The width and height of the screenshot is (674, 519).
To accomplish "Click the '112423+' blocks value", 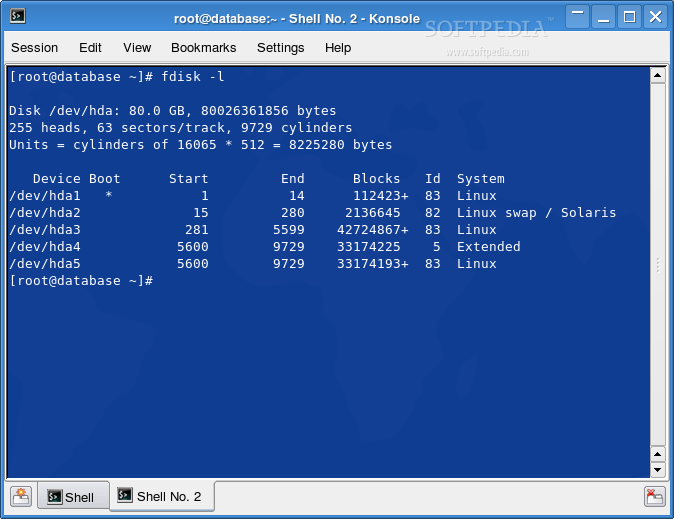I will click(380, 196).
